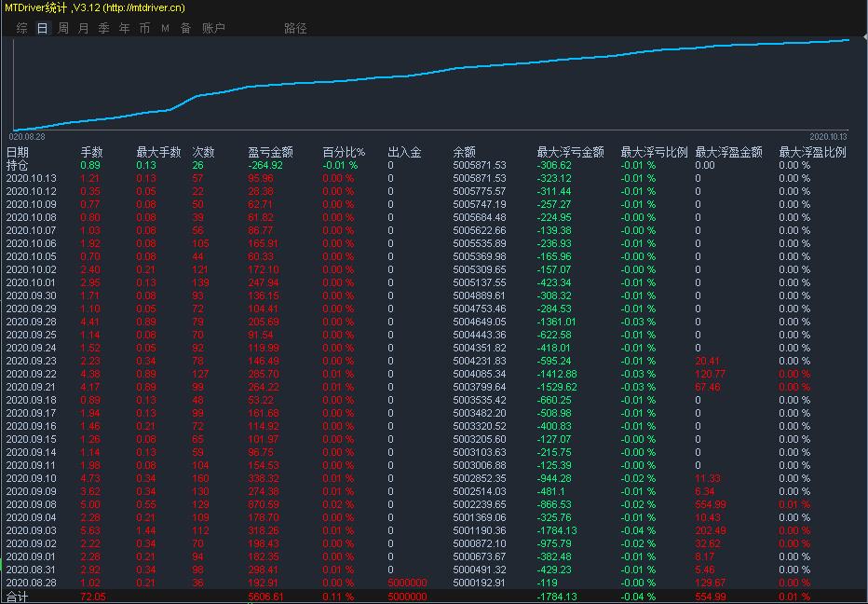Click max lots 1.44 for 2020.09.03
Screen dimensions: 868x604
(x=147, y=530)
